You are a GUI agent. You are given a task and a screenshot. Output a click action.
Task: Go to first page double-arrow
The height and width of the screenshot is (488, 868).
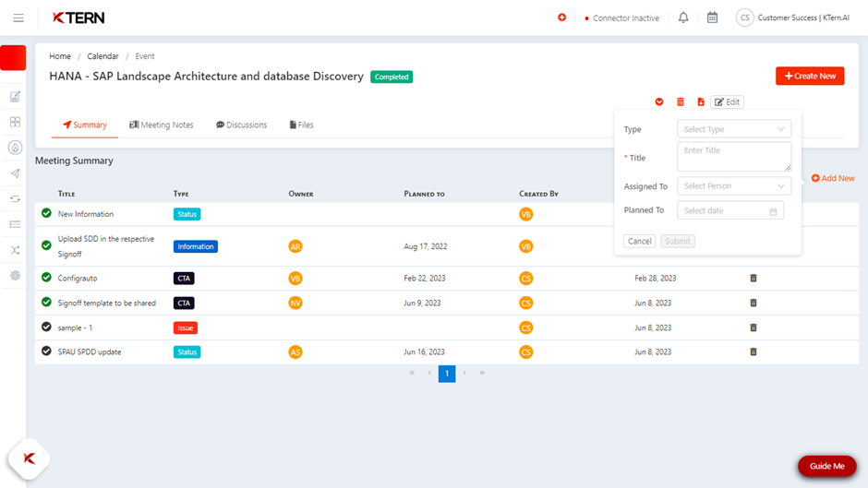pos(412,373)
